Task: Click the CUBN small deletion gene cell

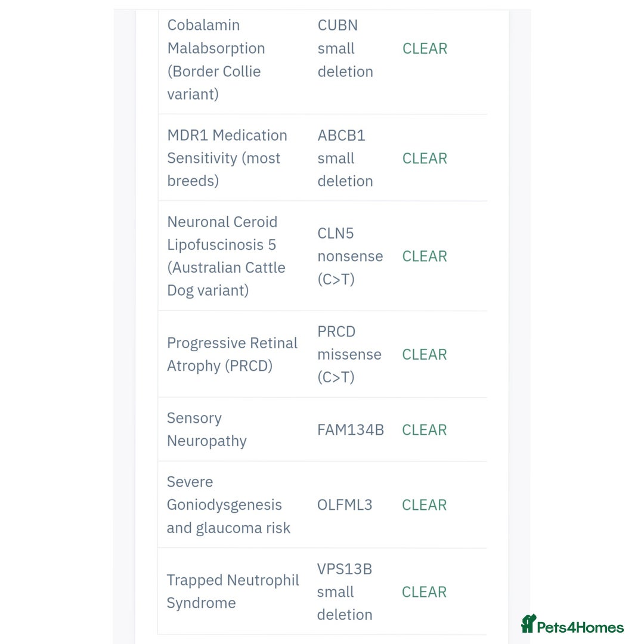Action: click(x=345, y=48)
